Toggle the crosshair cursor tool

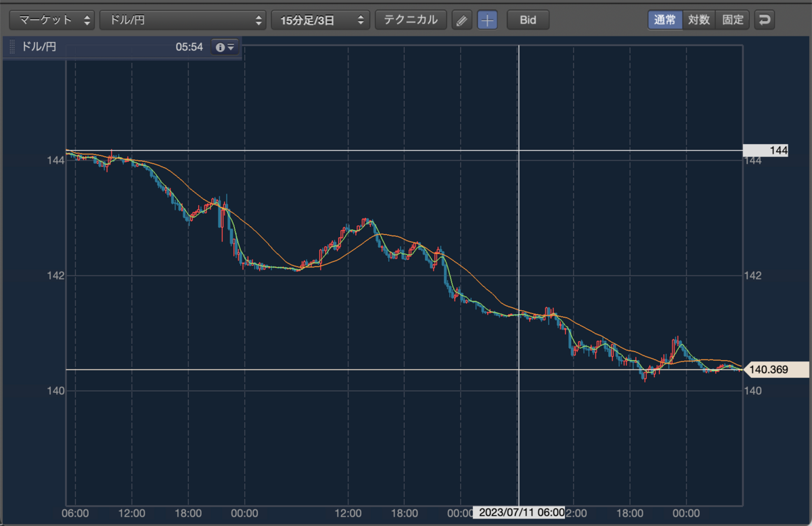[x=487, y=20]
